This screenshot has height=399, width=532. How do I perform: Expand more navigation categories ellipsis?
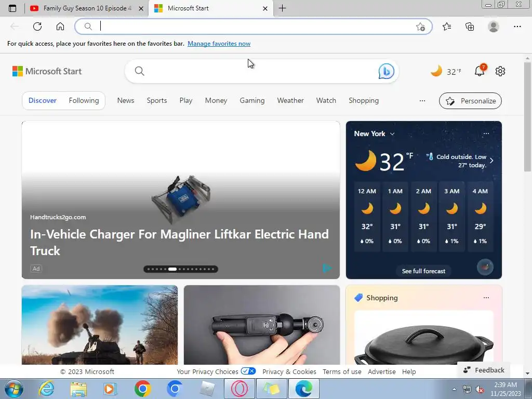[x=422, y=101]
